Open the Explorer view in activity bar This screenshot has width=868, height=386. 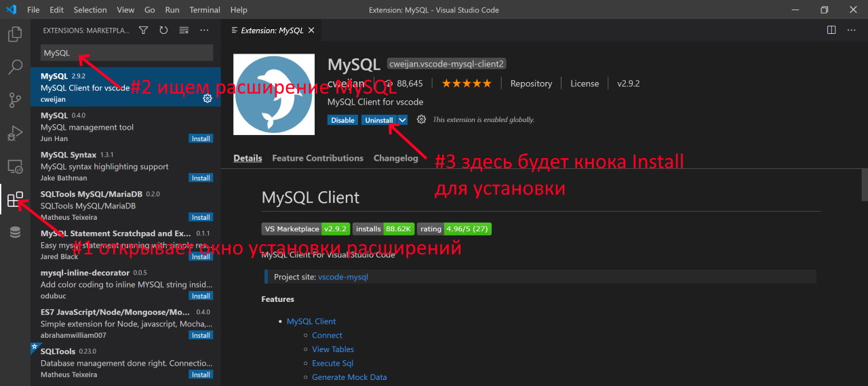coord(15,34)
